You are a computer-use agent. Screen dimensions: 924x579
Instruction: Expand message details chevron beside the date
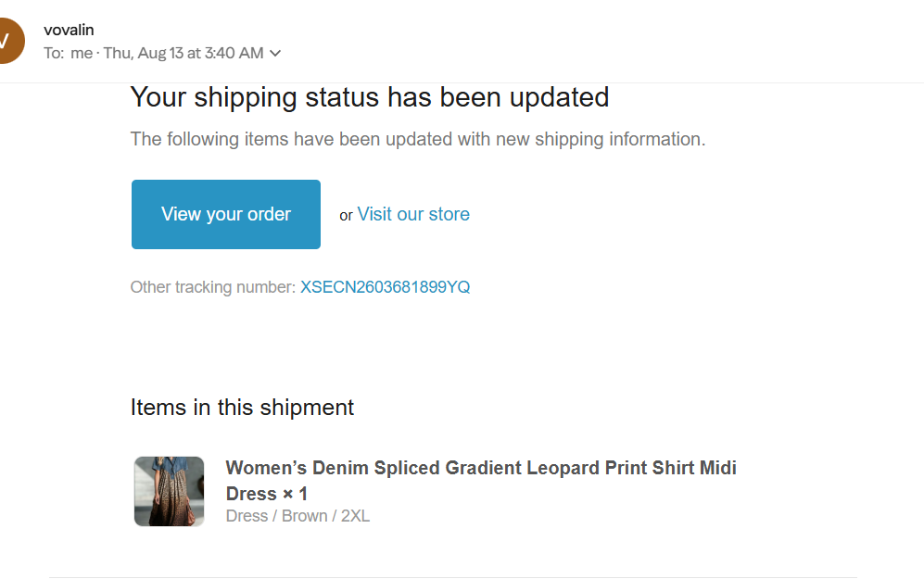pos(275,54)
